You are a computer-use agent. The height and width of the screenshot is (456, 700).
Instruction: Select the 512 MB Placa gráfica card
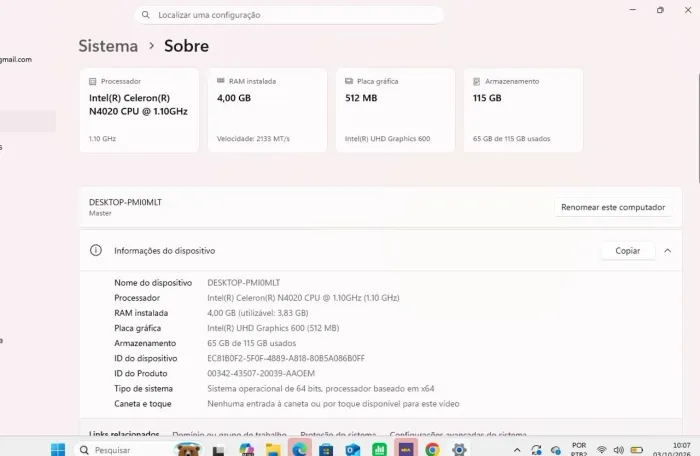395,110
